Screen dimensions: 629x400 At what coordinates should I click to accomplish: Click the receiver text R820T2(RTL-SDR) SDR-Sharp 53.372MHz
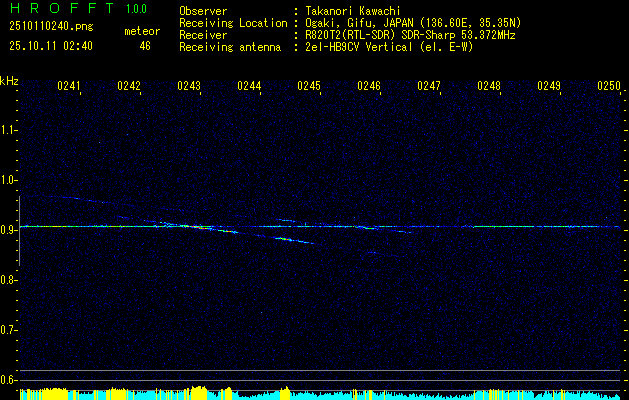pyautogui.click(x=410, y=35)
